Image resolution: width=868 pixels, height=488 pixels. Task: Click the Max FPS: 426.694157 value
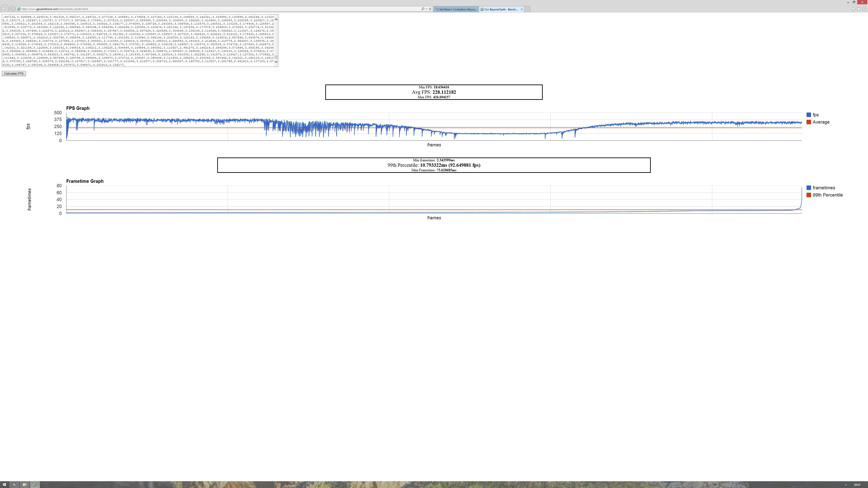441,97
